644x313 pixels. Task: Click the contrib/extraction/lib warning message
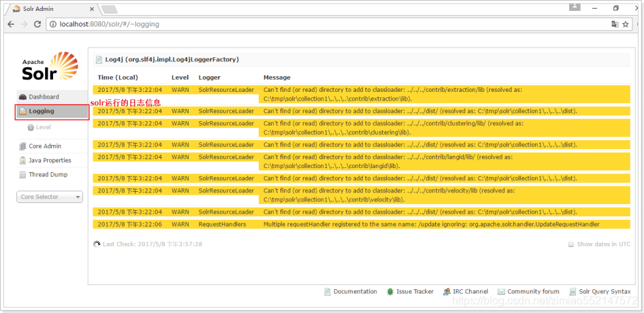click(x=445, y=94)
